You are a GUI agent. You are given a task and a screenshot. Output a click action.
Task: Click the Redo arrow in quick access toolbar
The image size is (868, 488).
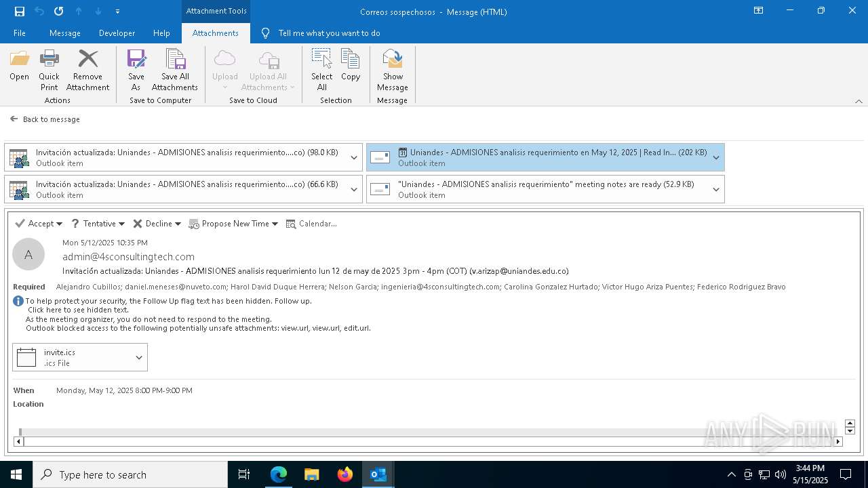pyautogui.click(x=59, y=12)
